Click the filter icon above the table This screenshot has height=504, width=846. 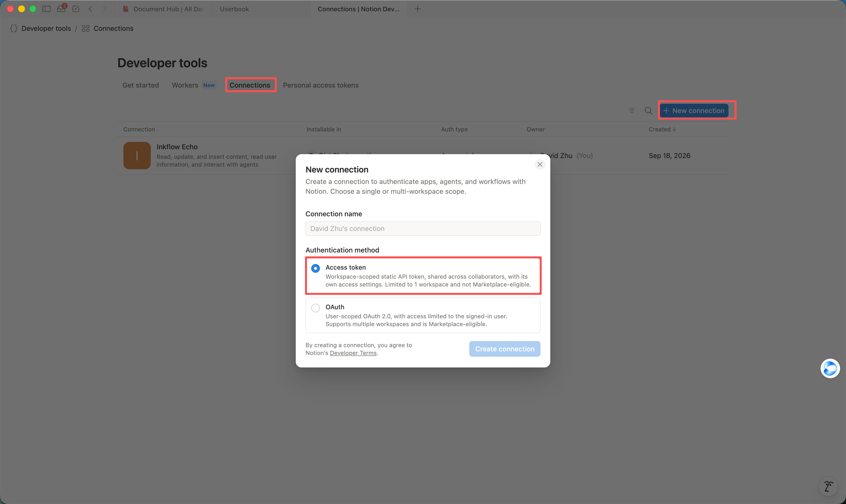632,111
